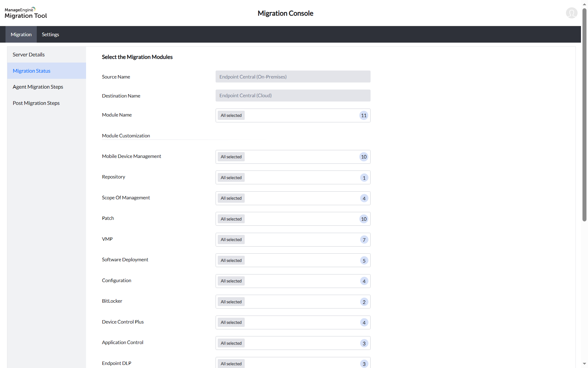Click count badge 4 in Configuration row
Viewport: 588px width, 368px height.
tap(364, 281)
